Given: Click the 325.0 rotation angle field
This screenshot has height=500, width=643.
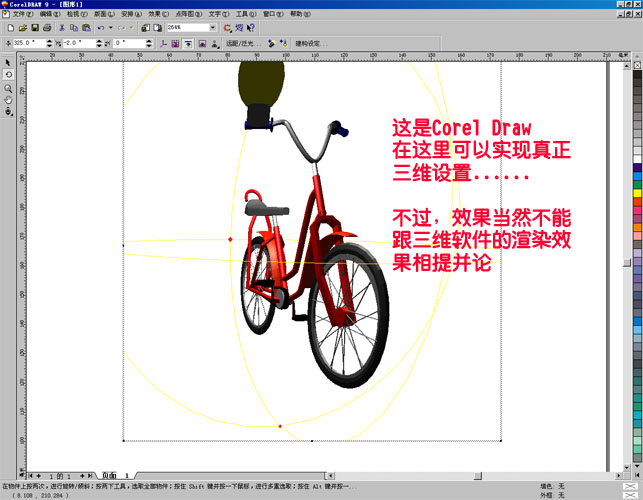Looking at the screenshot, I should [30, 43].
